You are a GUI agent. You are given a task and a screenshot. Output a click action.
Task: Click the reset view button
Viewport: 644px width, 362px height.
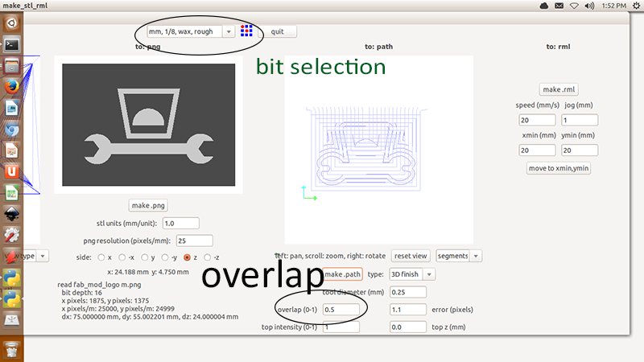[x=411, y=256]
